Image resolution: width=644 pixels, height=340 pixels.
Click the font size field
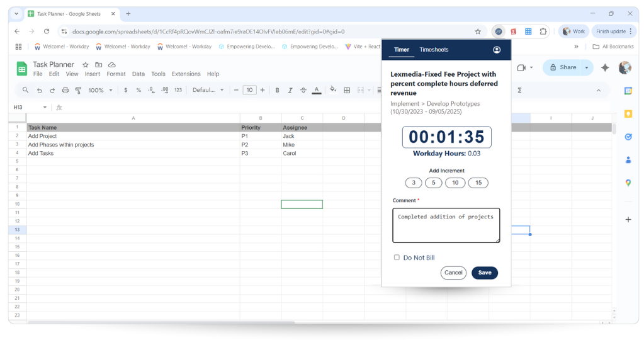click(249, 90)
